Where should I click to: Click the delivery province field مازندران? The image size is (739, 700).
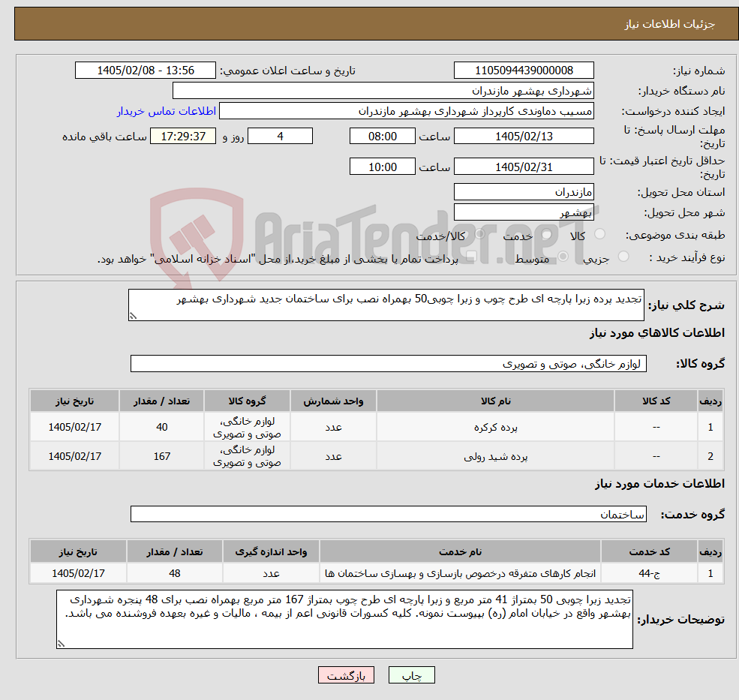524,192
